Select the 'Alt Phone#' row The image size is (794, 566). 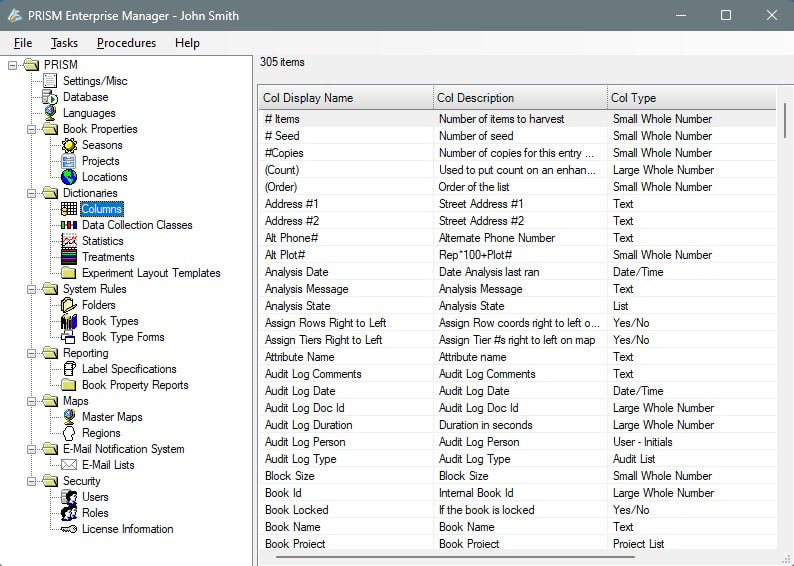(x=517, y=238)
